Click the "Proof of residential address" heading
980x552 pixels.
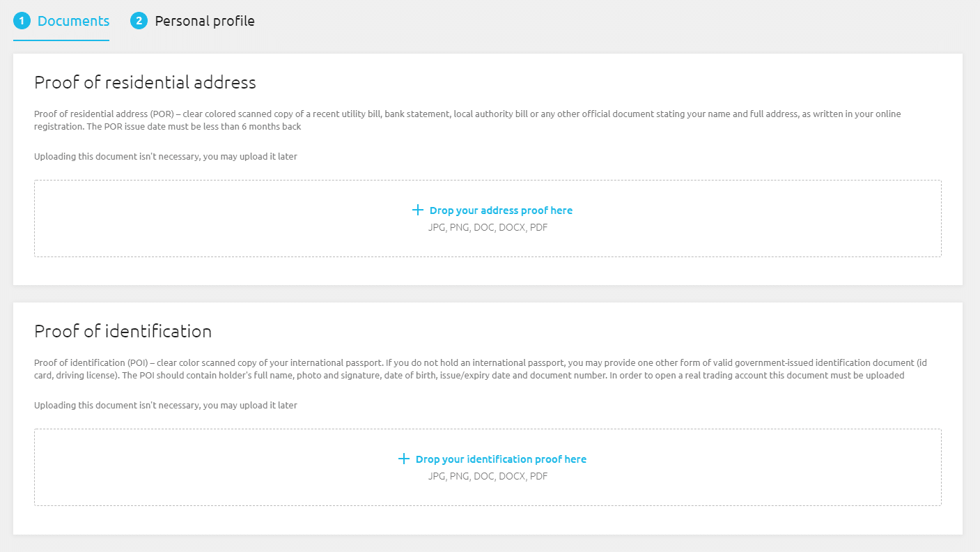[x=145, y=82]
